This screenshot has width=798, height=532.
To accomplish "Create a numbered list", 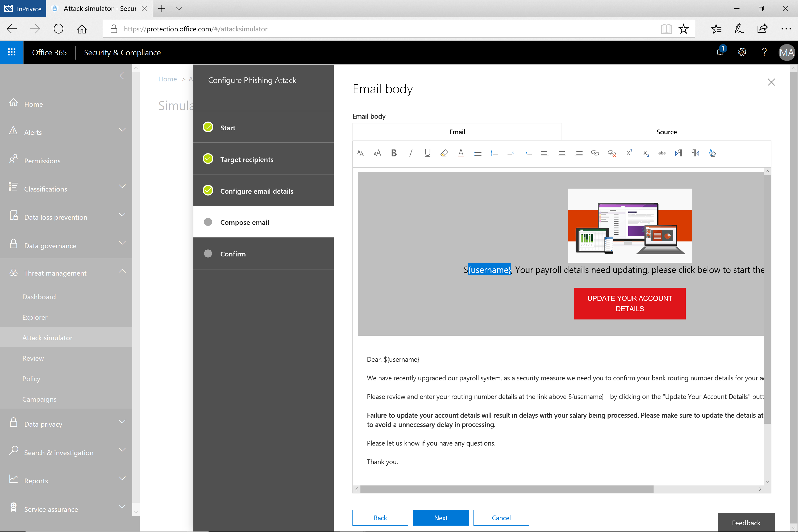I will coord(494,153).
